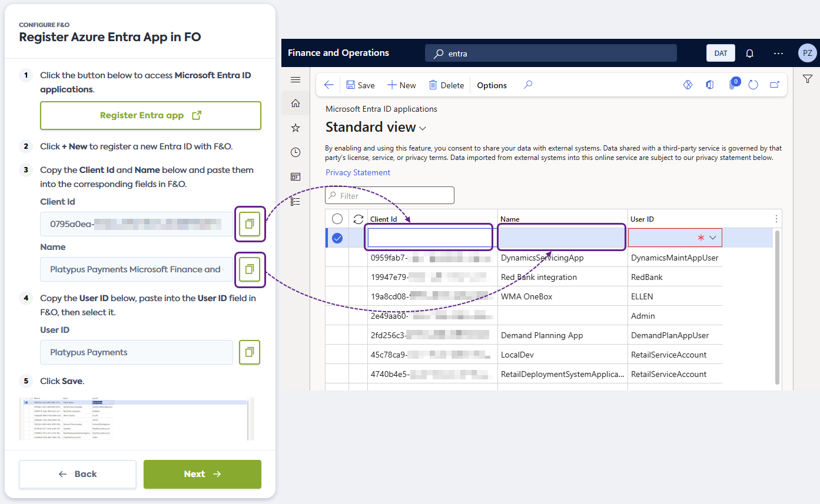The height and width of the screenshot is (504, 820).
Task: Deselect the checked new row marker
Action: click(x=337, y=238)
